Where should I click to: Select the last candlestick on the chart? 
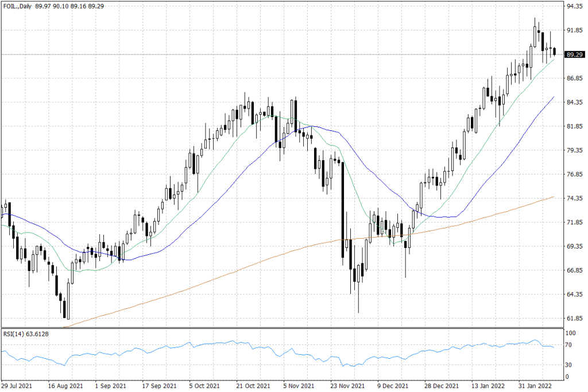coord(555,52)
